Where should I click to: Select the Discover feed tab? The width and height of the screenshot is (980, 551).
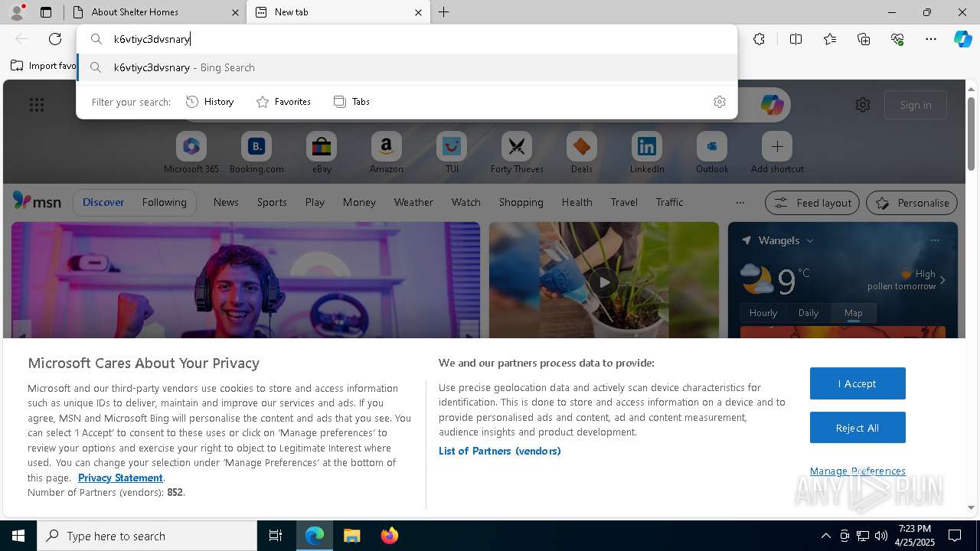click(x=103, y=202)
